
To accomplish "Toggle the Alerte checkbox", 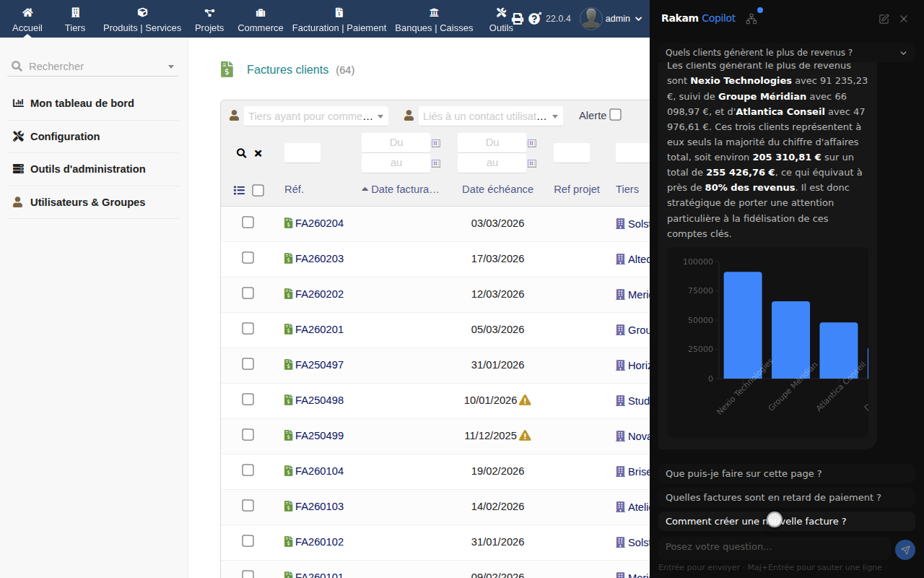I will [615, 115].
